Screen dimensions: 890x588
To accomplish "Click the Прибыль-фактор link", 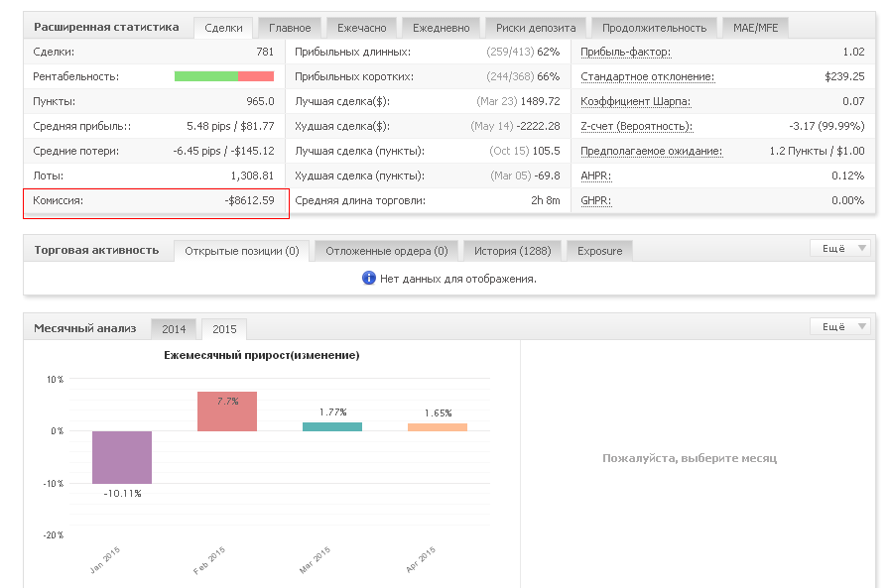I will coord(625,53).
